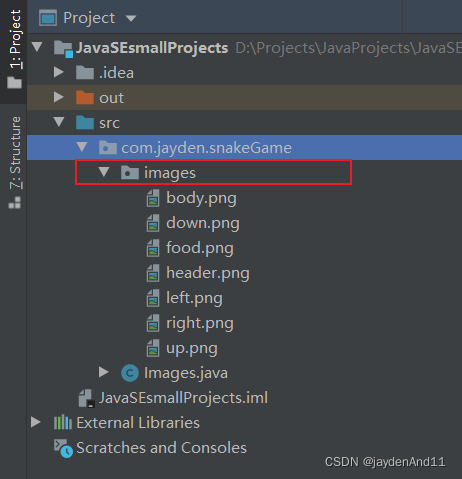
Task: Select the Images.java file name
Action: (x=186, y=373)
